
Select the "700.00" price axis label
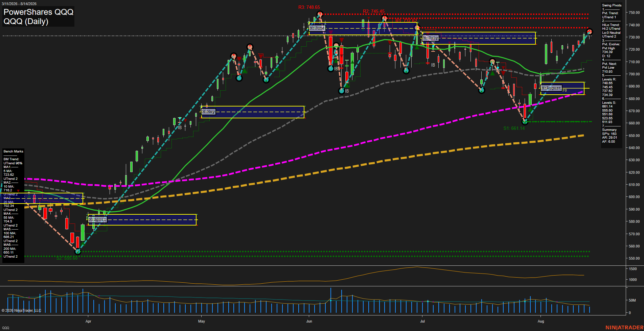click(x=634, y=74)
